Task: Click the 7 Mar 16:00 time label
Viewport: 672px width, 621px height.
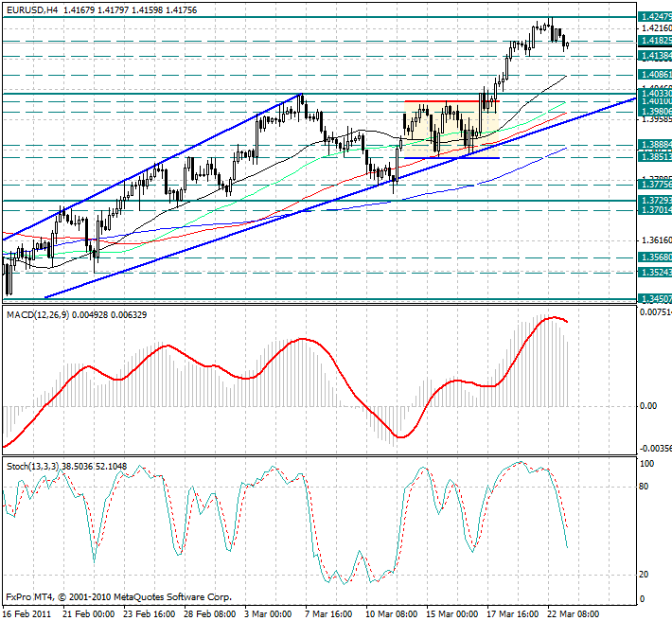Action: 329,614
